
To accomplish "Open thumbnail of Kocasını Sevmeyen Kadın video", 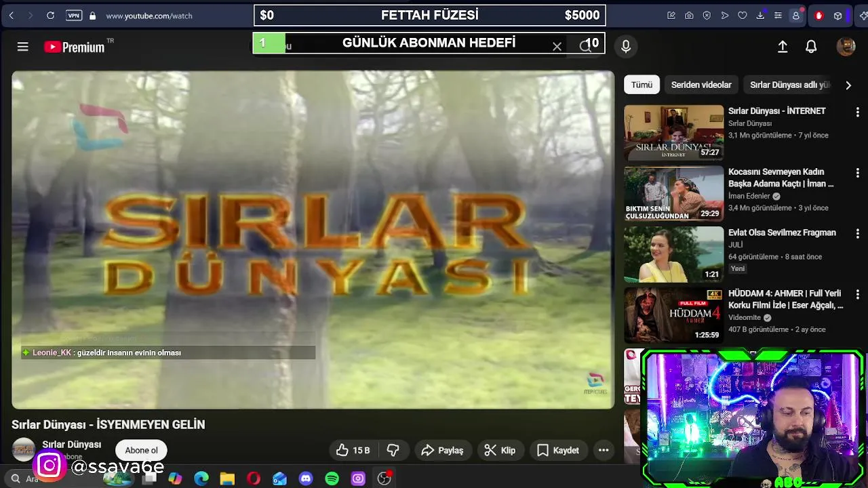I will coord(673,193).
